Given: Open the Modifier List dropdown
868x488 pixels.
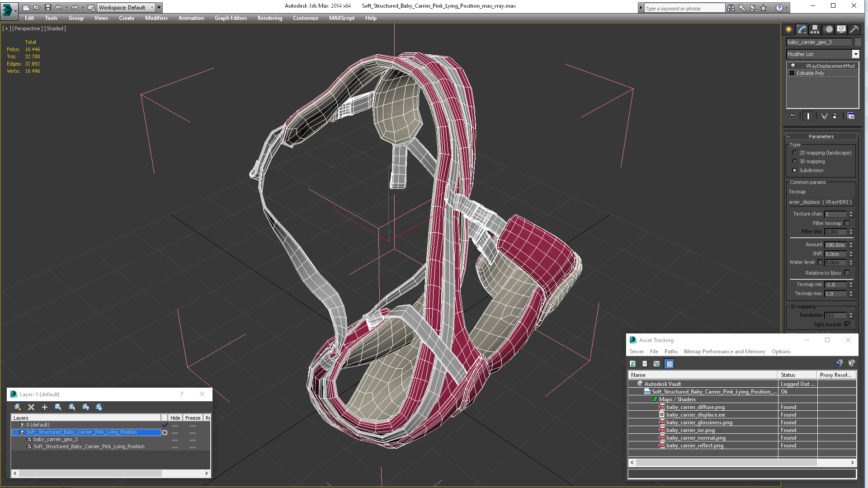Looking at the screenshot, I should [855, 54].
